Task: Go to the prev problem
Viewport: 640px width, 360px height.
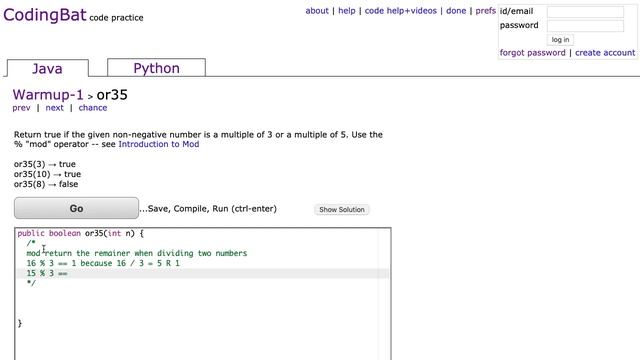Action: point(21,108)
